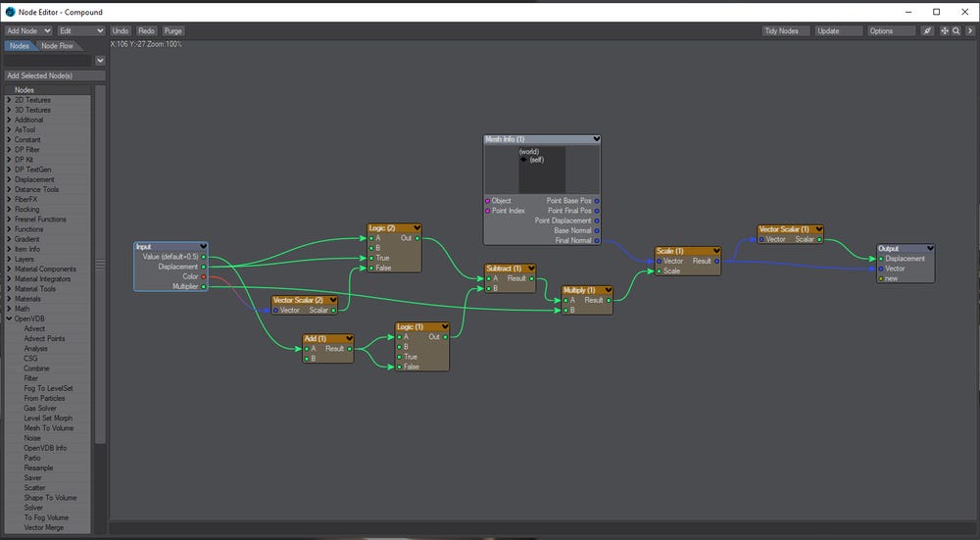Click the Displacement input dot on Output node
This screenshot has height=540, width=980.
(x=881, y=259)
